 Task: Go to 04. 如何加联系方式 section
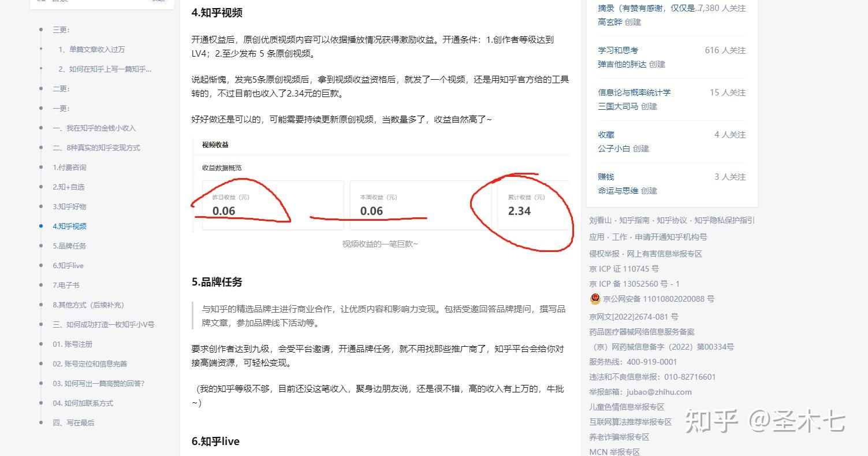83,403
